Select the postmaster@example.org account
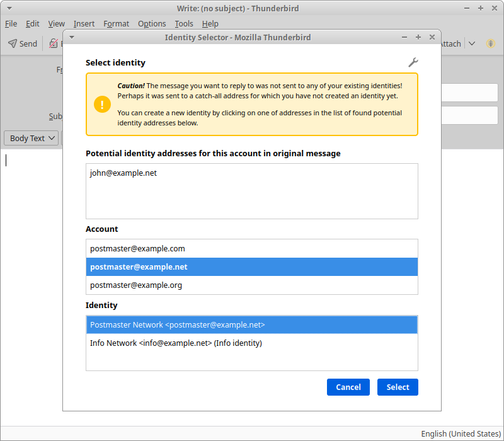 251,285
